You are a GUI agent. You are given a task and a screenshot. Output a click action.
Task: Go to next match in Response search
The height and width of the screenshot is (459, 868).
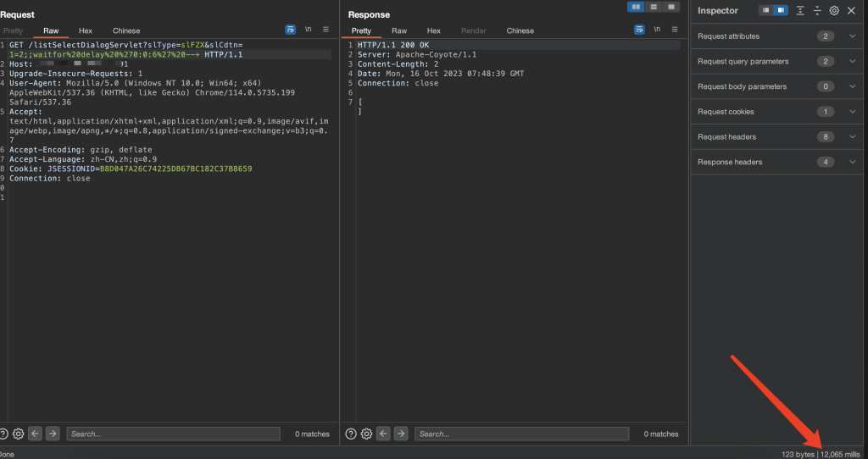point(401,434)
